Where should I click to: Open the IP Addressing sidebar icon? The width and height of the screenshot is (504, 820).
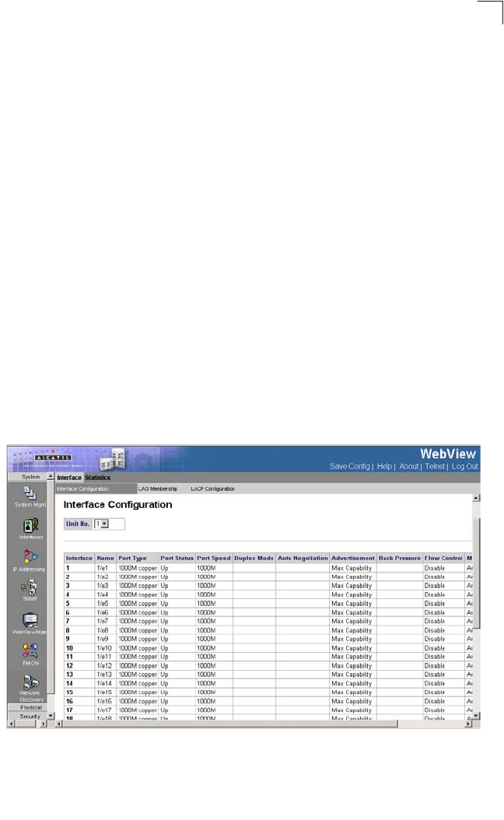click(30, 556)
